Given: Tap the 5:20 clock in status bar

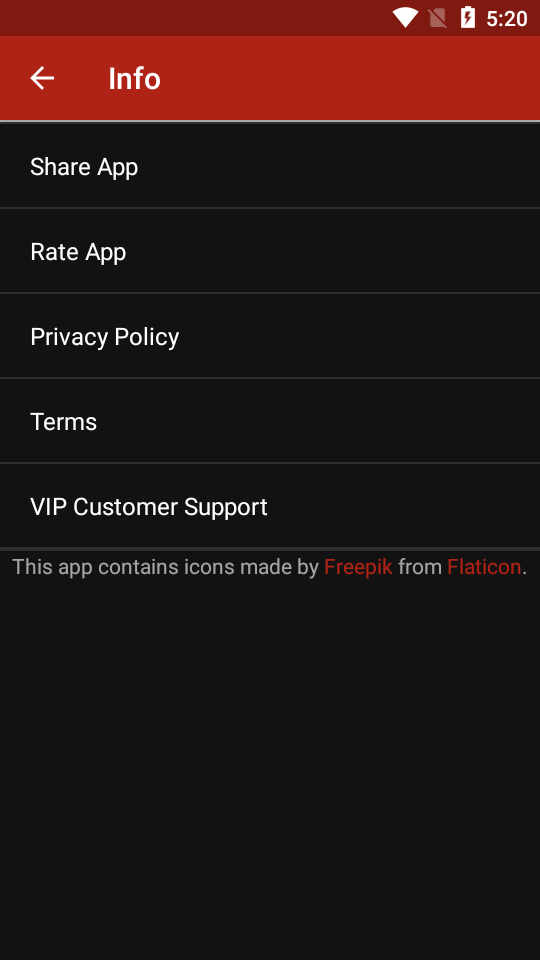Looking at the screenshot, I should (x=507, y=19).
